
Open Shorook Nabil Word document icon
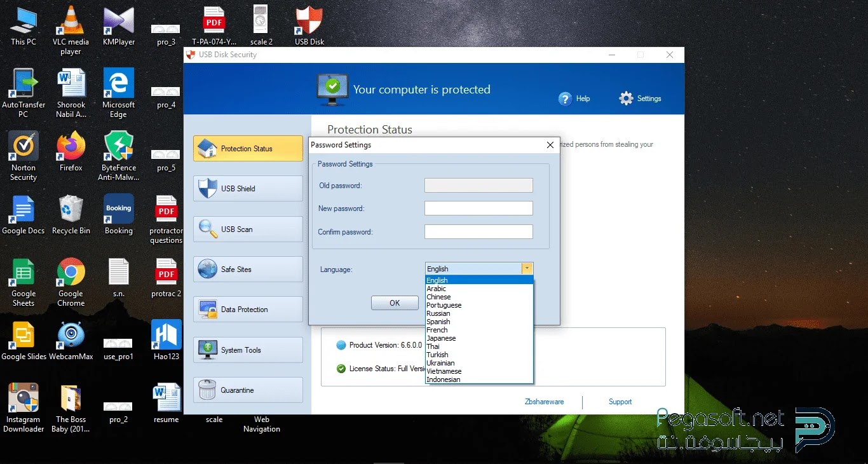(x=71, y=93)
